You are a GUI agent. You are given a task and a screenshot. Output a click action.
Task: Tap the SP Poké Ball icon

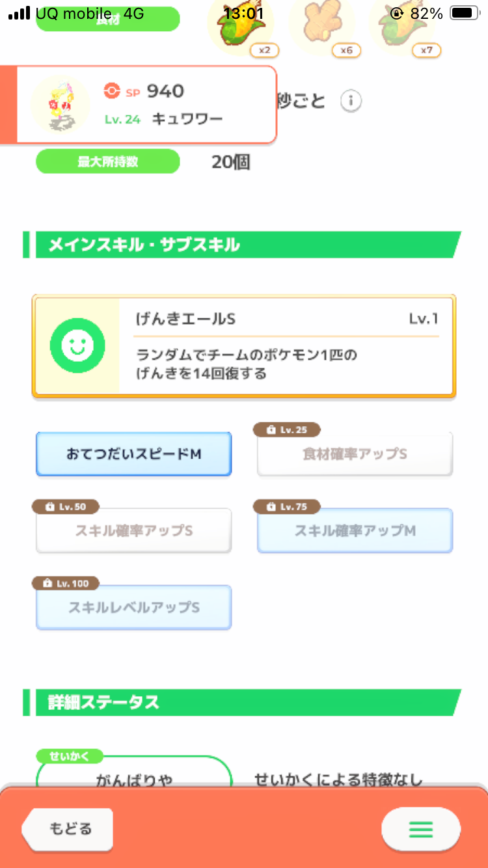click(111, 91)
